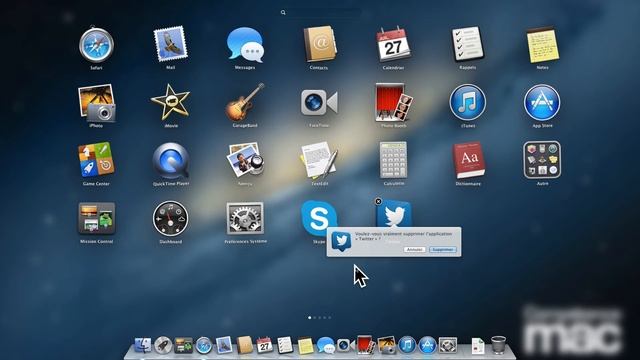This screenshot has width=640, height=360.
Task: Open Messages bubbles in the Dock
Action: 325,345
